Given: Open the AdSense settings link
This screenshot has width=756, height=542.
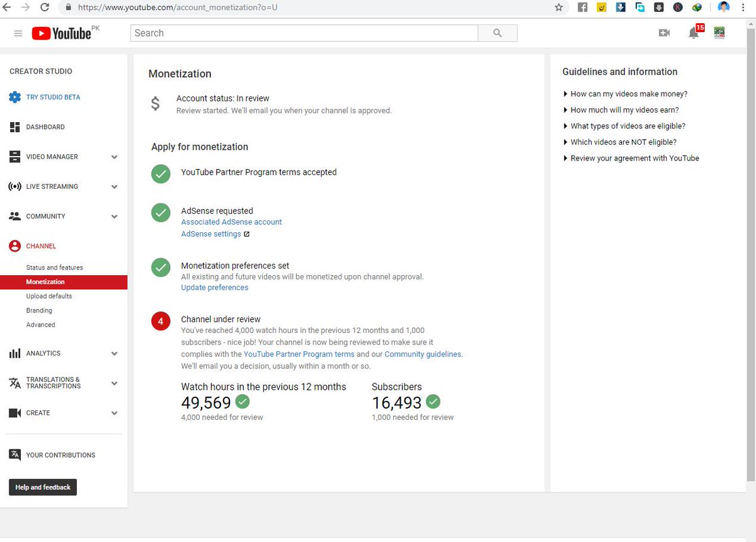Looking at the screenshot, I should (211, 234).
